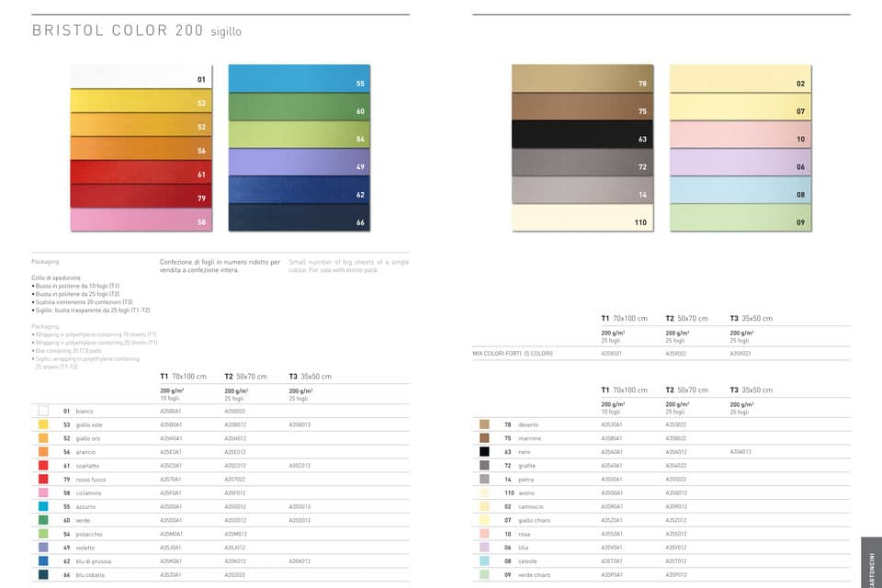This screenshot has height=588, width=882.
Task: Select the large white band numbered 01
Action: (x=141, y=76)
